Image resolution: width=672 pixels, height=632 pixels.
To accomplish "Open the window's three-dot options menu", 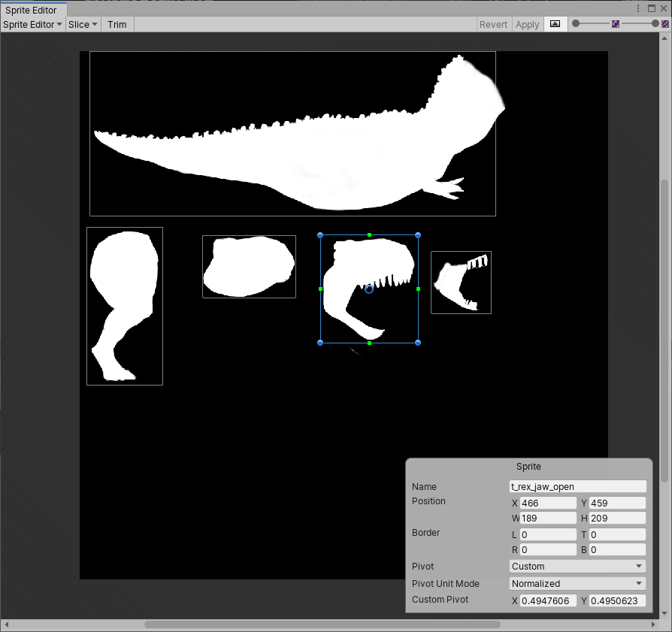I will tap(638, 8).
